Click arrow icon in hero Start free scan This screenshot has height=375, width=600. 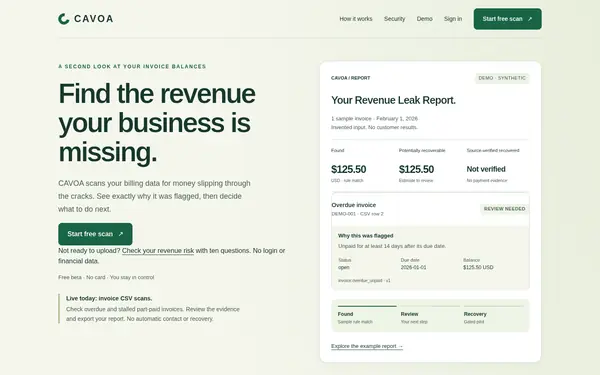tap(121, 234)
